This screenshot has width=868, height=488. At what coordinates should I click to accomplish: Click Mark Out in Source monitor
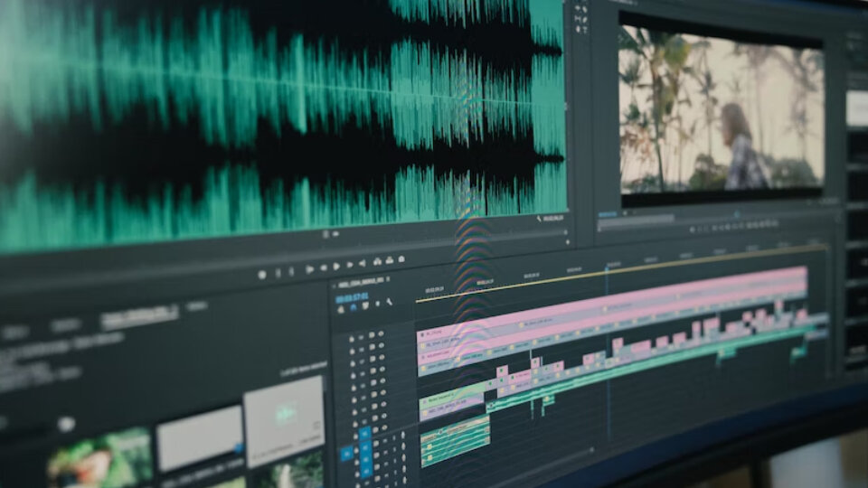[x=292, y=272]
